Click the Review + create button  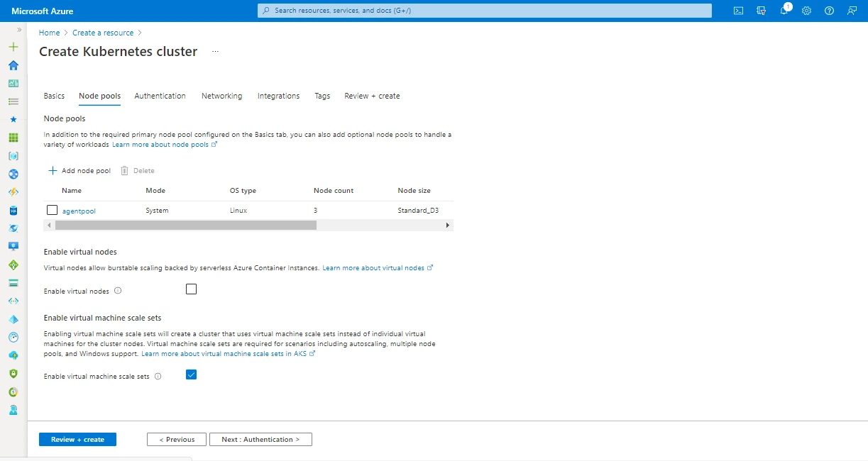(x=77, y=439)
